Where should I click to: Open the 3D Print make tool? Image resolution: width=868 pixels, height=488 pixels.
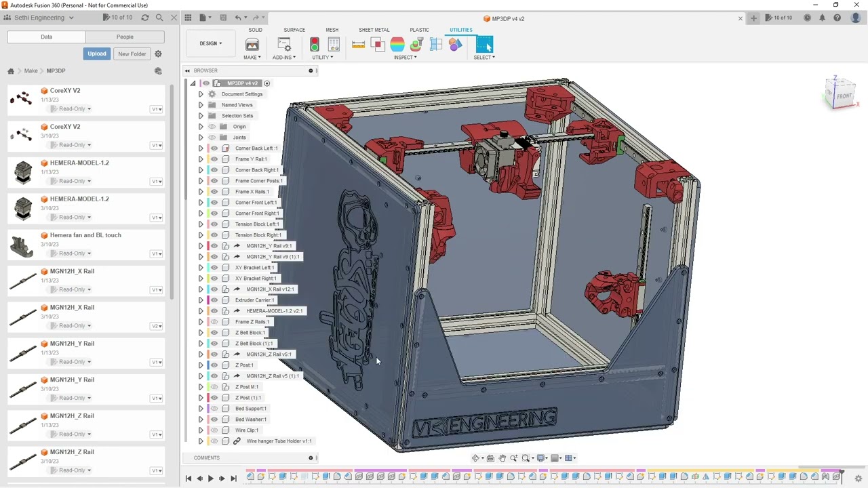coord(252,45)
